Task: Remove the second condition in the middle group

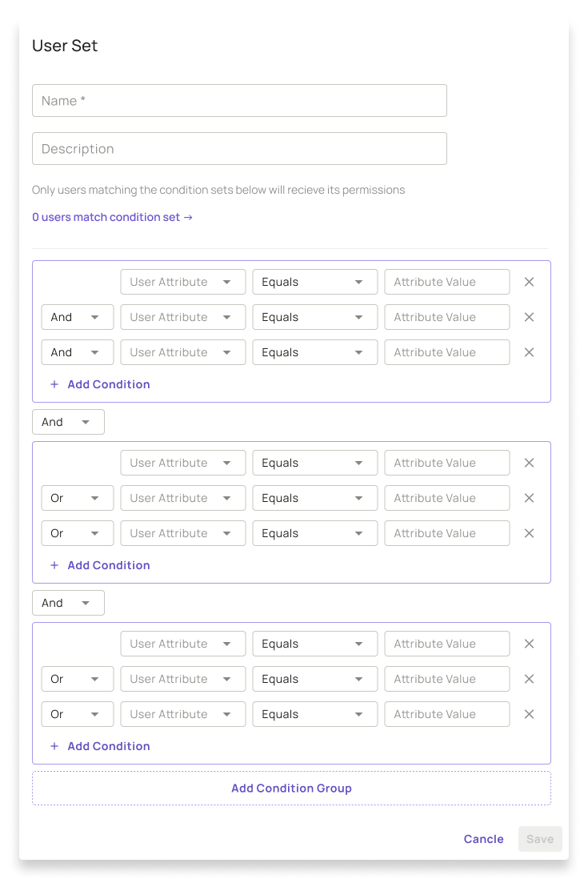Action: 529,498
